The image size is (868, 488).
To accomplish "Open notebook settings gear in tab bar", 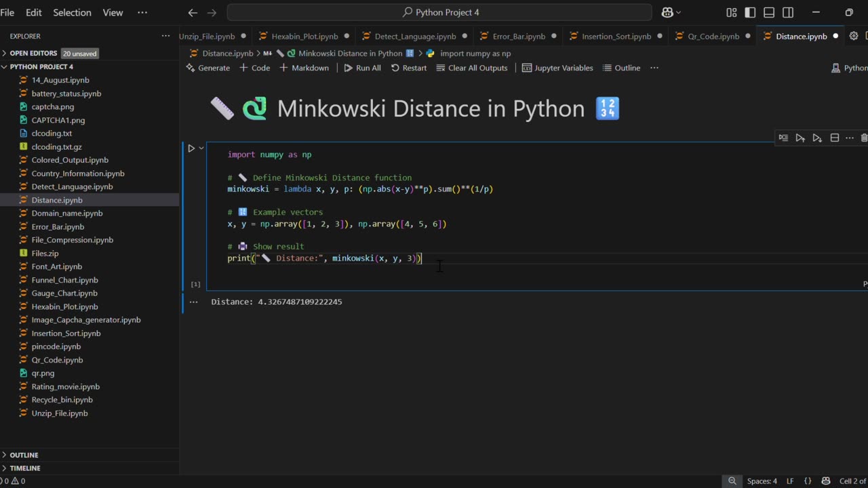I will 853,36.
